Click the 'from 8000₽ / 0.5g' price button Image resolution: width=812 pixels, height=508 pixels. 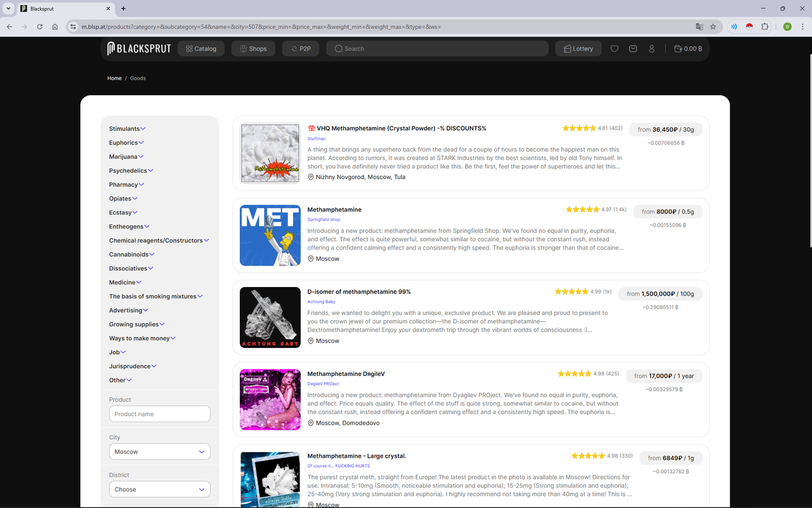point(667,211)
